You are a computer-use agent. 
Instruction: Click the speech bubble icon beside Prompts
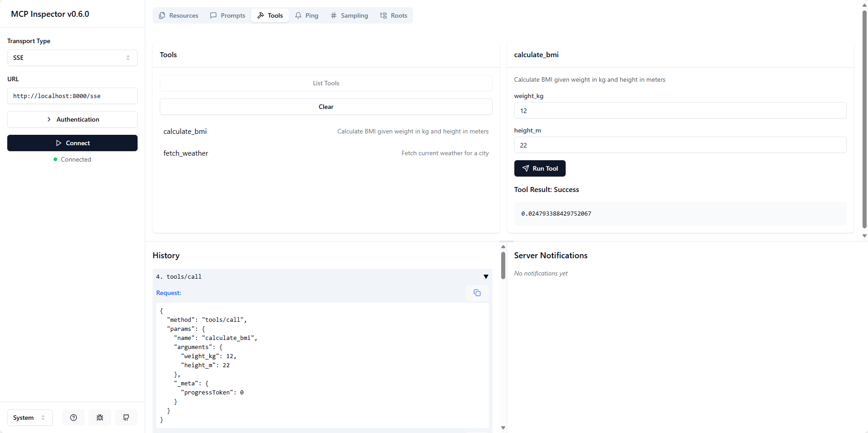(212, 15)
